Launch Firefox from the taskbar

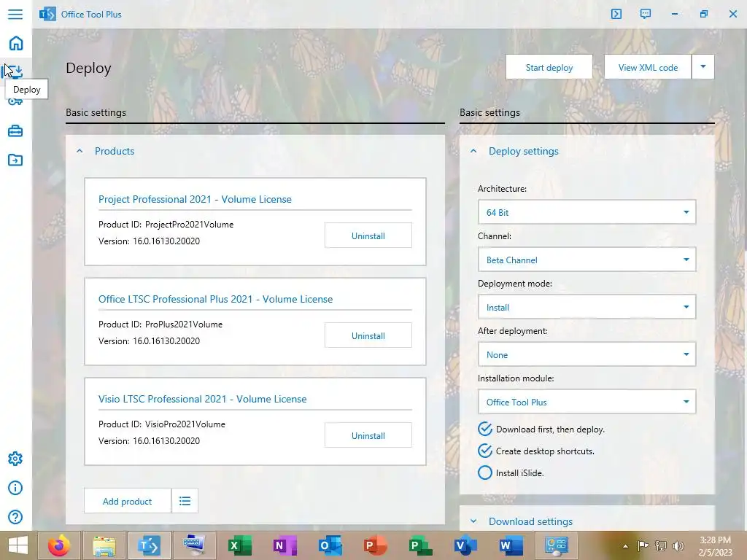[x=59, y=545]
